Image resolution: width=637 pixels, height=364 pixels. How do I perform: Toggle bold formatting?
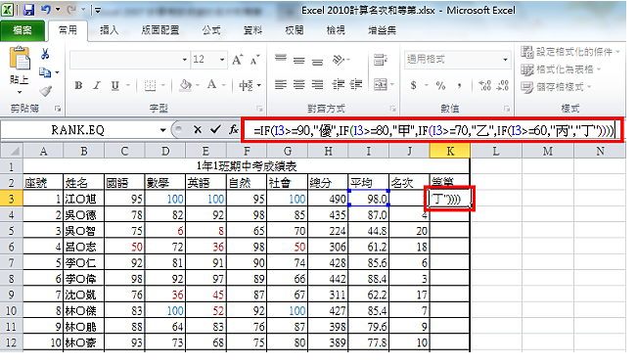78,85
